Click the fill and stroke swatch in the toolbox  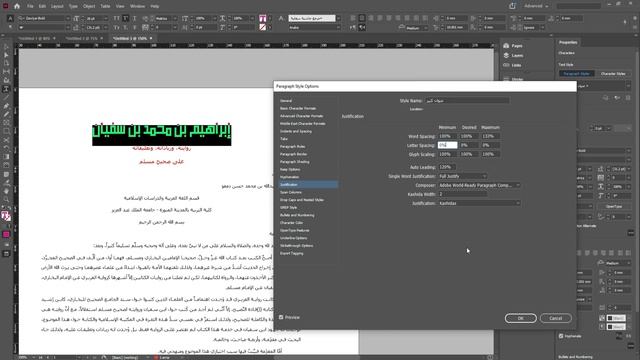point(6,216)
